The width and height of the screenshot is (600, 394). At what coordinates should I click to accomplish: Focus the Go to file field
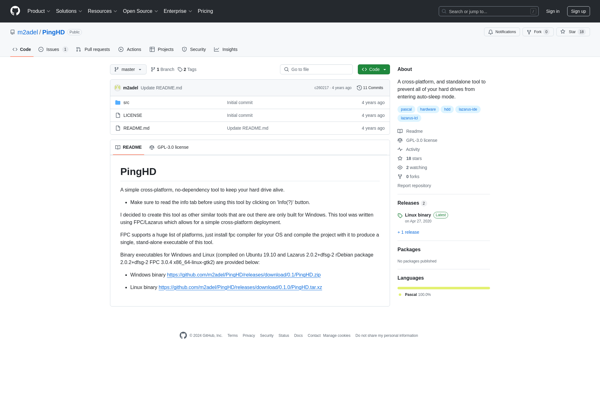[316, 69]
